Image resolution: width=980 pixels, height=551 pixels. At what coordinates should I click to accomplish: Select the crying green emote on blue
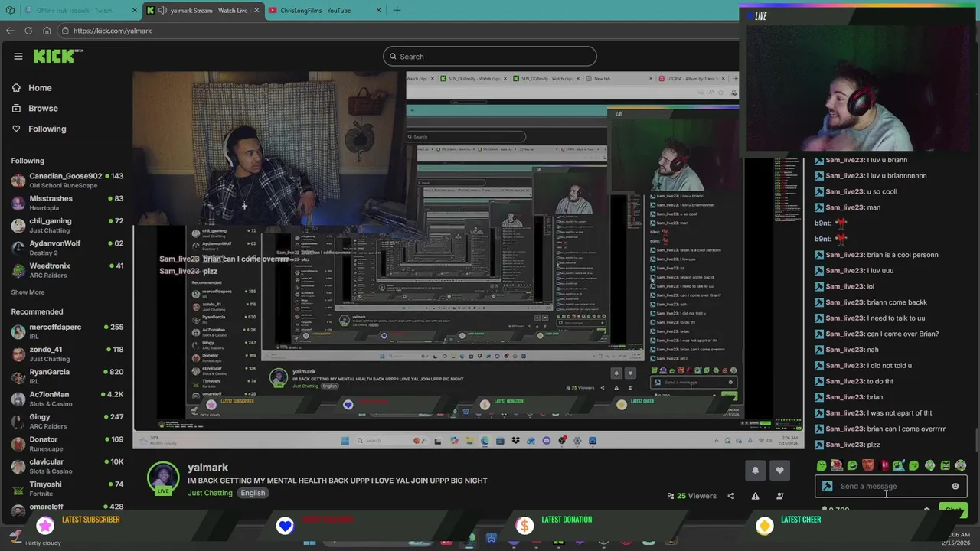click(x=899, y=465)
